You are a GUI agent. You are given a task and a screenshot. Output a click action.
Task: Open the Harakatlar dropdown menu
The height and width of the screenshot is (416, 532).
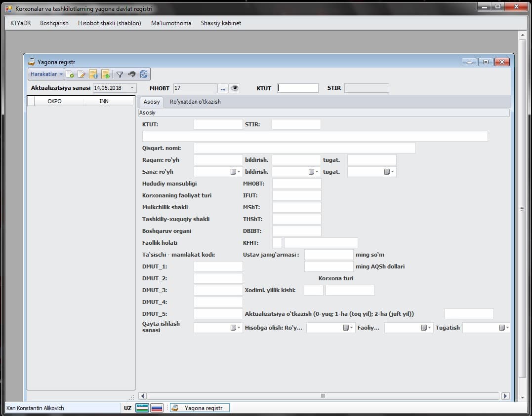pos(46,75)
